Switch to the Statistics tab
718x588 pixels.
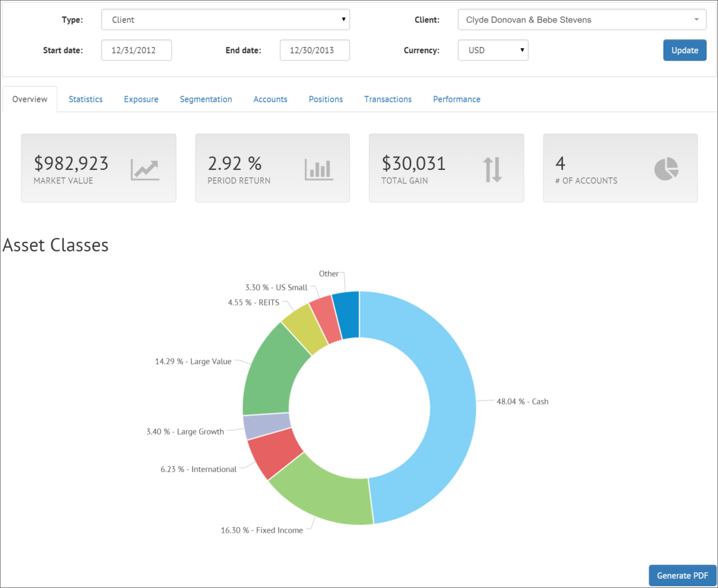coord(86,99)
